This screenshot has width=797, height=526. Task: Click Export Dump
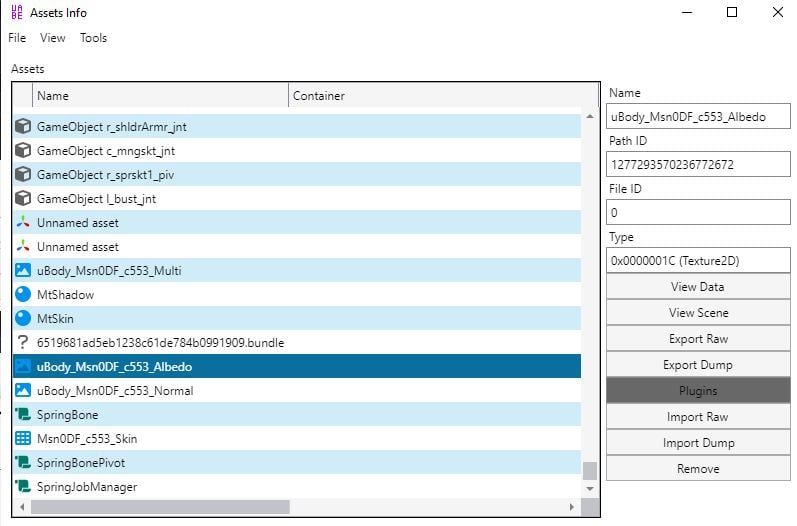[697, 364]
